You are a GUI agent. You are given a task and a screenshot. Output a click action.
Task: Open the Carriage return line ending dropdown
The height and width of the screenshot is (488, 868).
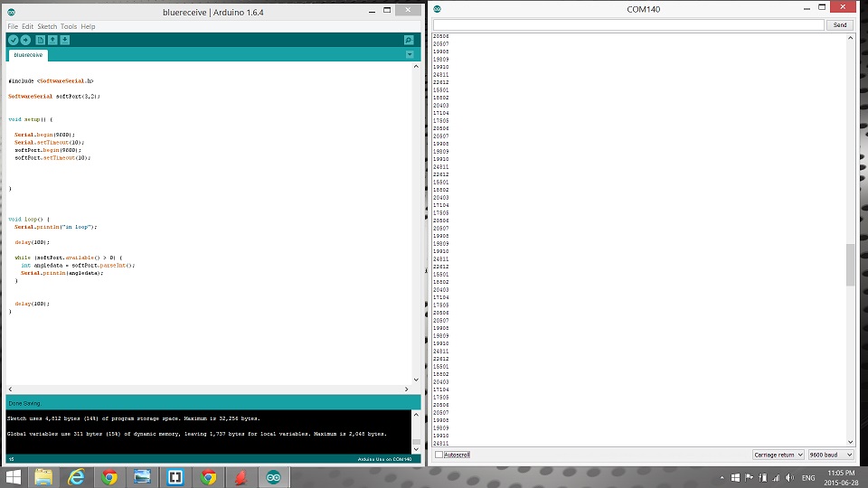[778, 455]
